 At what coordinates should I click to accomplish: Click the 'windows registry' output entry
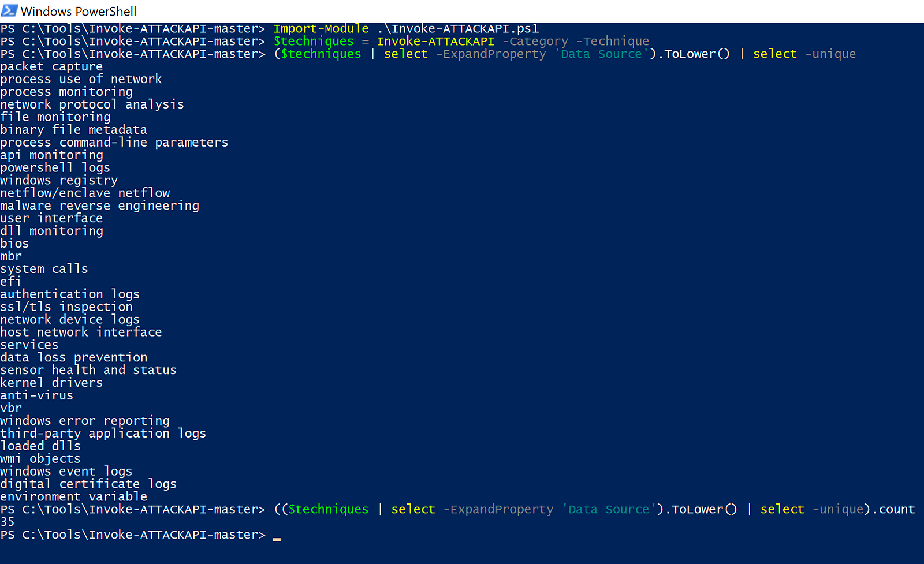[x=59, y=180]
